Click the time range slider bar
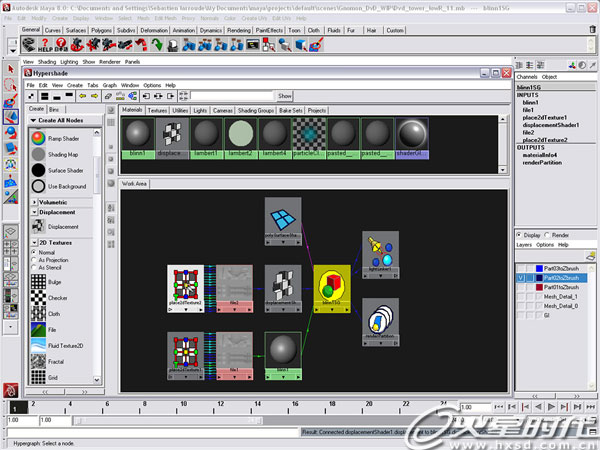This screenshot has width=600, height=450. coord(168,421)
